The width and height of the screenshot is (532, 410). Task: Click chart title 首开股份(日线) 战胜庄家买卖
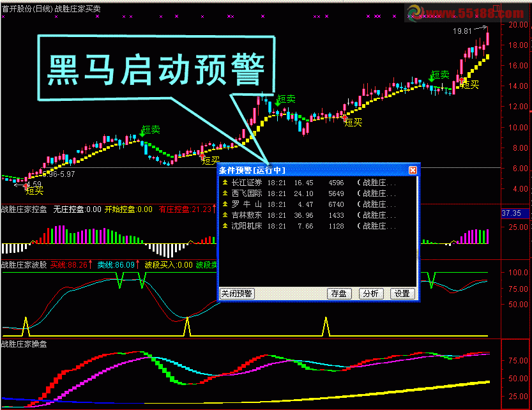(x=51, y=9)
